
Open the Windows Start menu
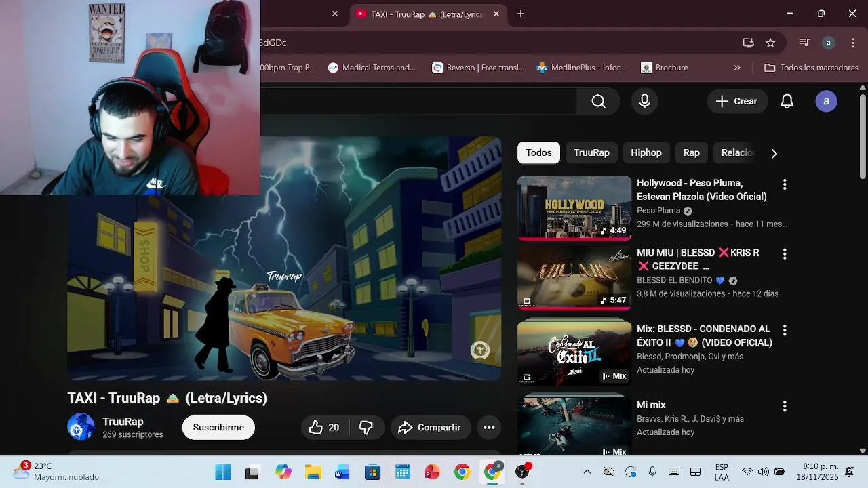(x=222, y=472)
